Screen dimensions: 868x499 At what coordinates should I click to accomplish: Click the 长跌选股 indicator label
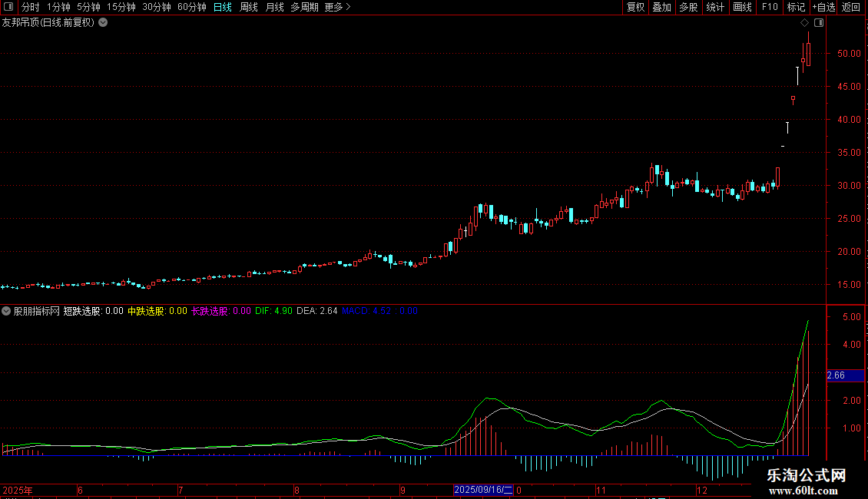(221, 311)
